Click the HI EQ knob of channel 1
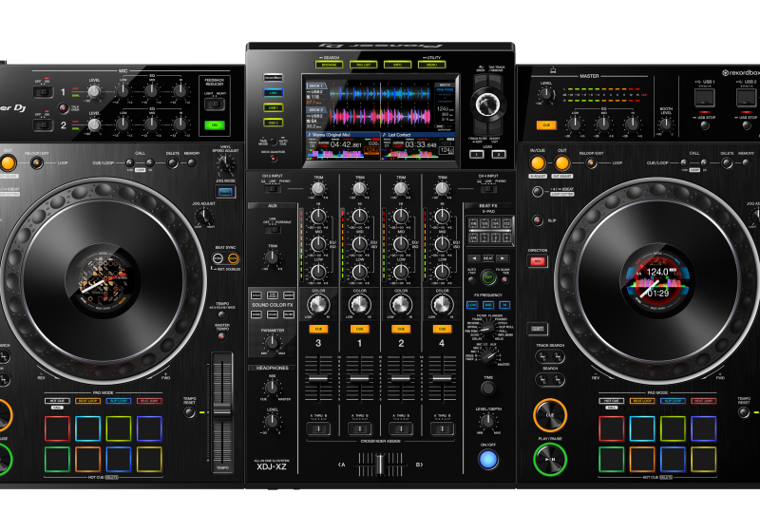 pos(360,217)
